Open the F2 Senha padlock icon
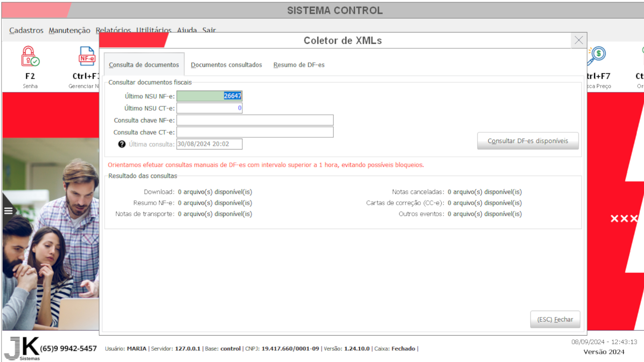644x362 pixels. coord(30,57)
